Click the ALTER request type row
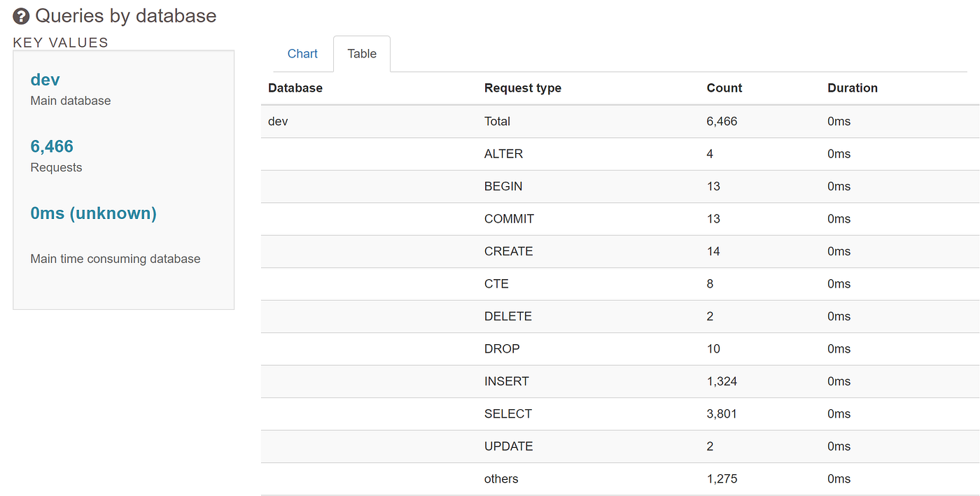This screenshot has width=980, height=496. click(620, 154)
